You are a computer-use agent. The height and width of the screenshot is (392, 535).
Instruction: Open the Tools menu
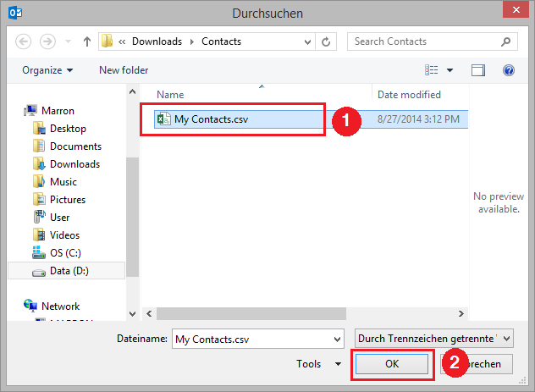318,364
